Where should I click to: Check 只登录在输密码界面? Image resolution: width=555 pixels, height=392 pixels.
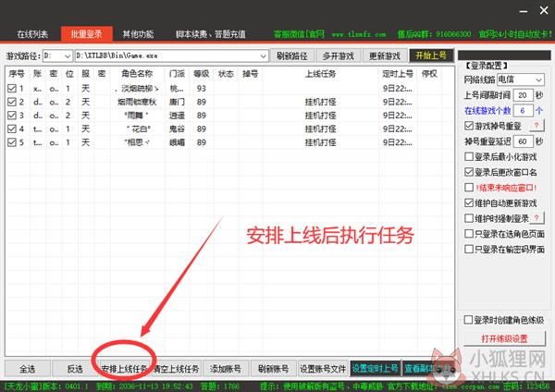coord(469,249)
